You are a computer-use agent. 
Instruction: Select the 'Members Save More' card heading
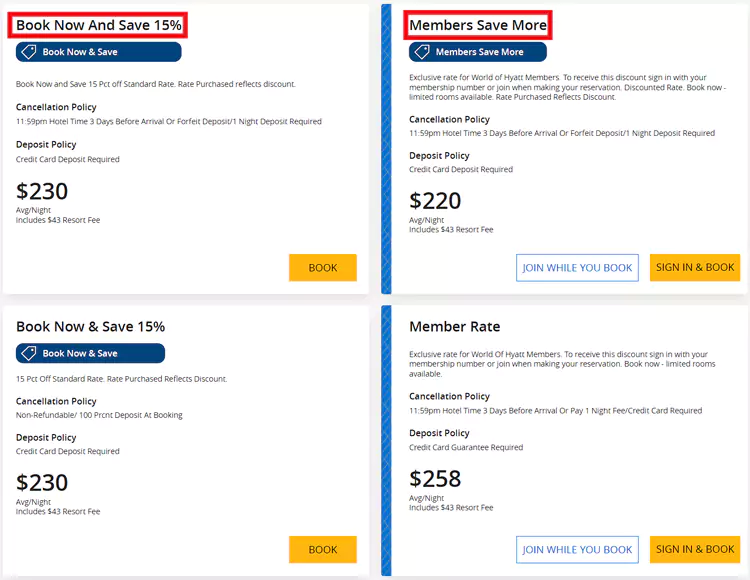tap(478, 25)
